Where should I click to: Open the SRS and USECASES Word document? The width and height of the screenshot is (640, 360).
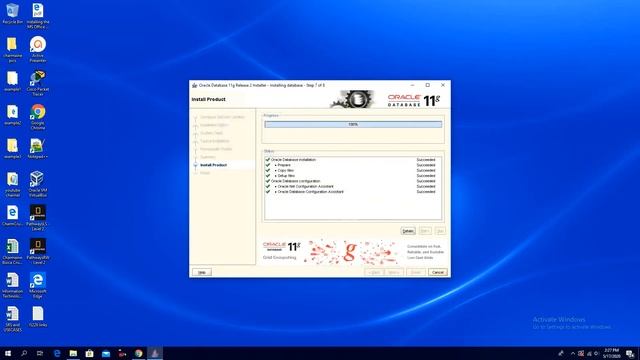[x=12, y=319]
